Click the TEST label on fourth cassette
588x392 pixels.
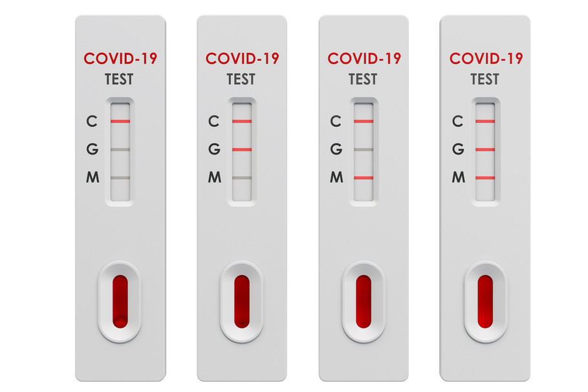point(485,80)
